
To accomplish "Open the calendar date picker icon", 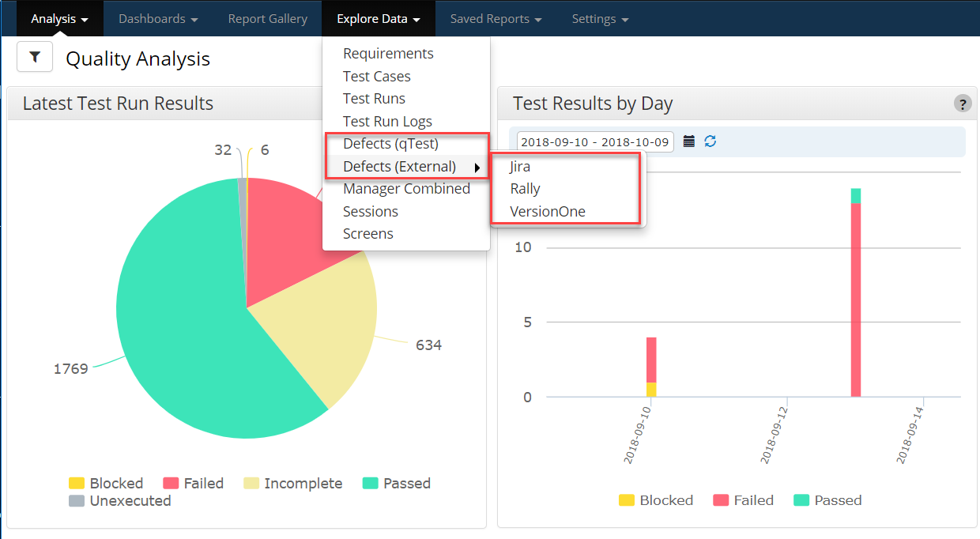I will click(688, 141).
